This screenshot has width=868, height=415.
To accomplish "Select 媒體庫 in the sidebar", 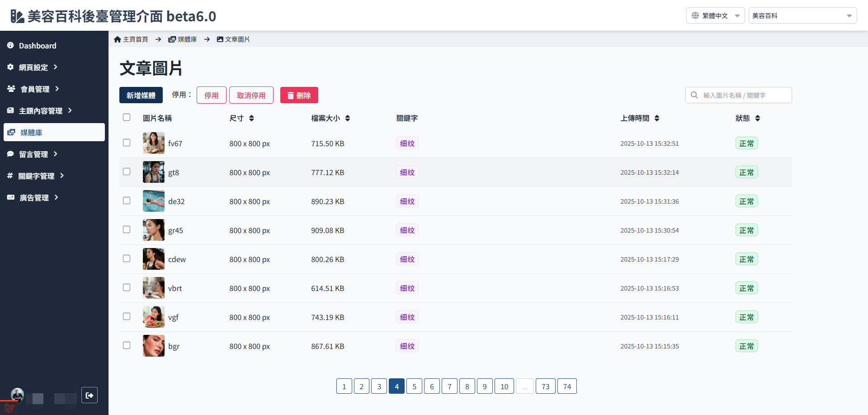I will (x=54, y=132).
